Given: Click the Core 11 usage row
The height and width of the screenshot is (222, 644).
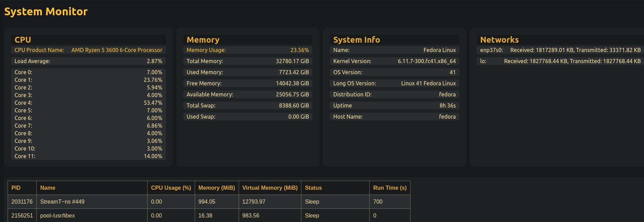Looking at the screenshot, I should tap(88, 156).
